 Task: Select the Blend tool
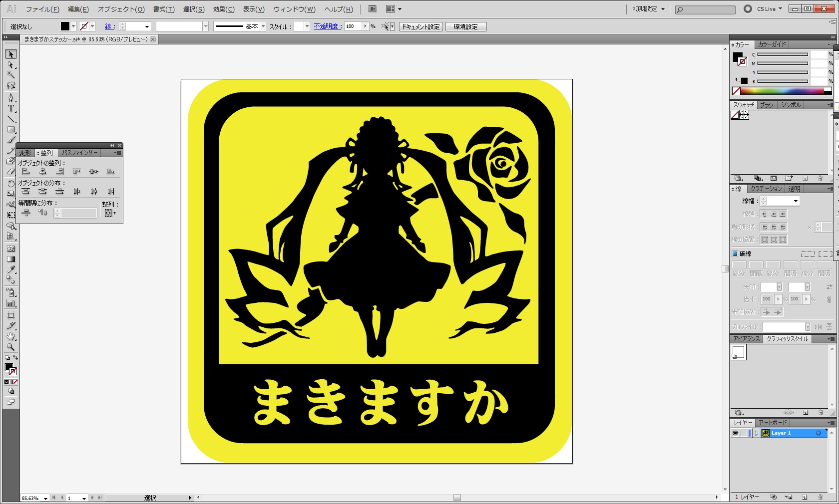coord(10,279)
